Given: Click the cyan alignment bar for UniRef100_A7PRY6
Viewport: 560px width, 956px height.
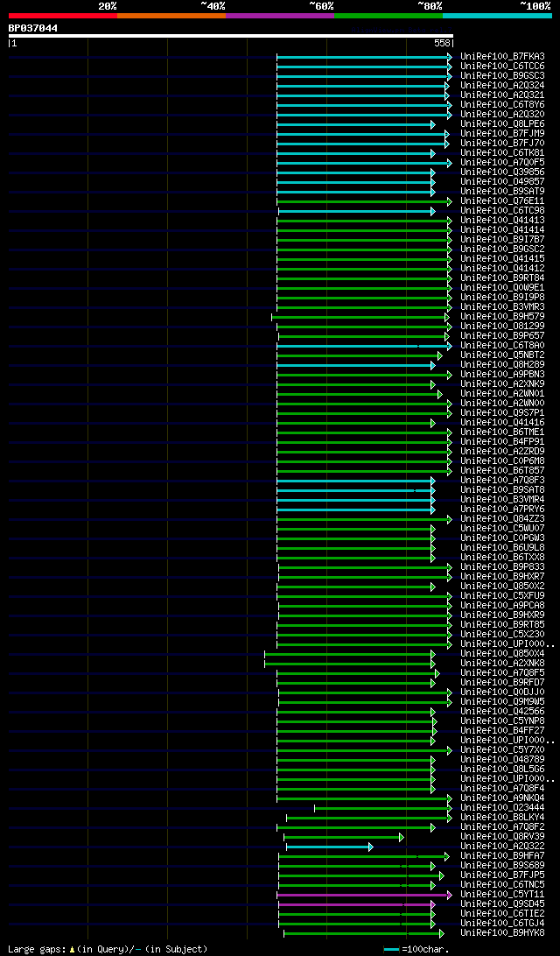Looking at the screenshot, I should (356, 510).
